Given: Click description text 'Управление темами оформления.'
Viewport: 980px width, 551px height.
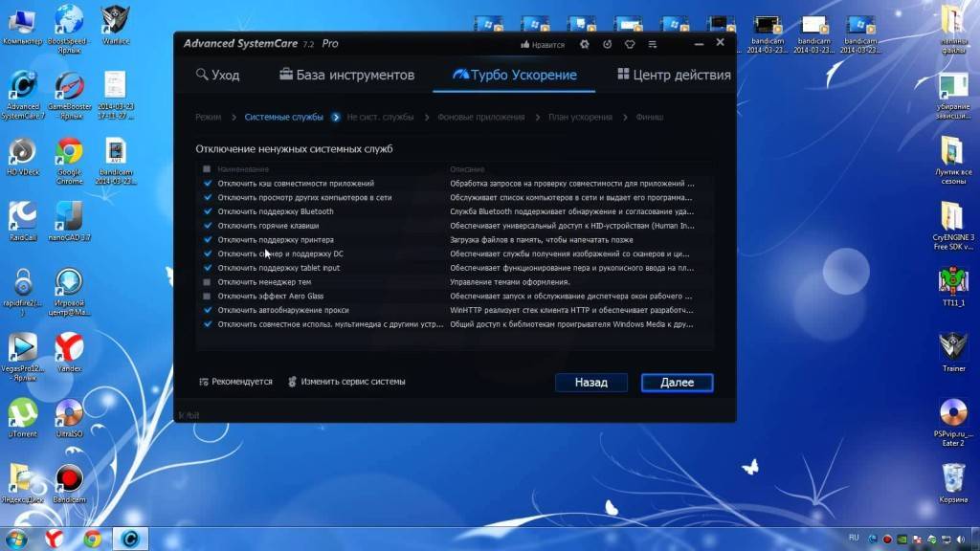Looking at the screenshot, I should [510, 282].
